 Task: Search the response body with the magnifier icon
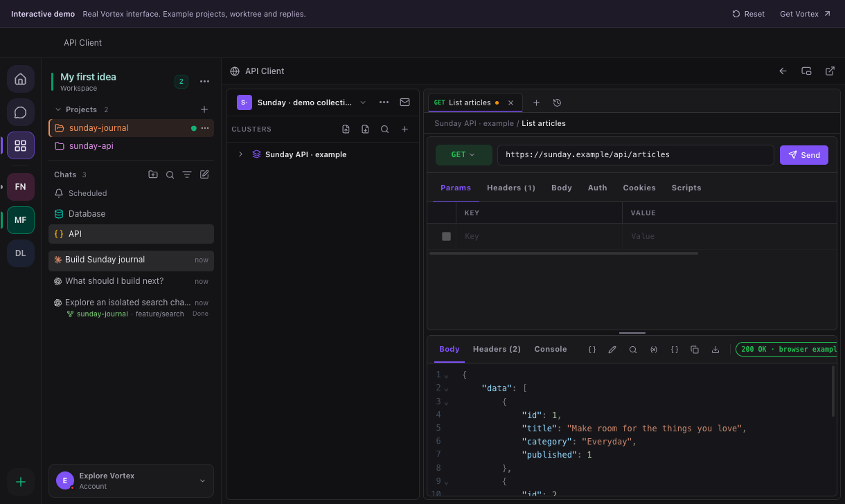[x=633, y=350]
